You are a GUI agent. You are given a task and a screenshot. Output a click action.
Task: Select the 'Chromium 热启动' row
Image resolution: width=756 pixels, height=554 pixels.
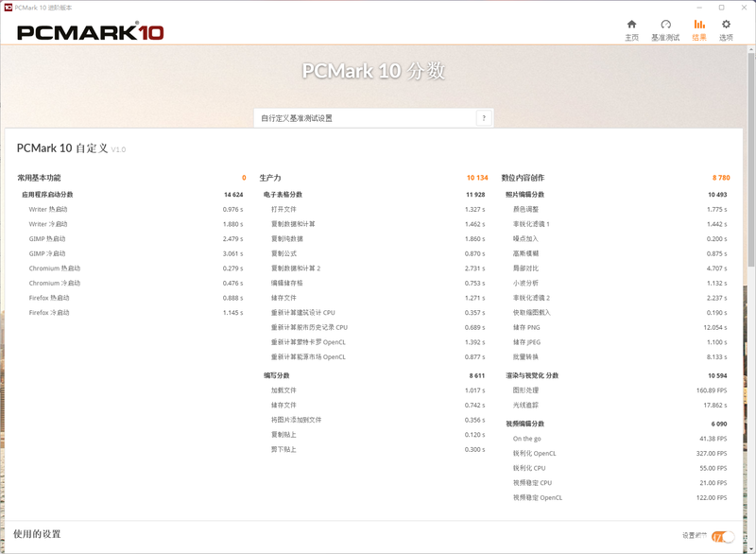pos(136,268)
